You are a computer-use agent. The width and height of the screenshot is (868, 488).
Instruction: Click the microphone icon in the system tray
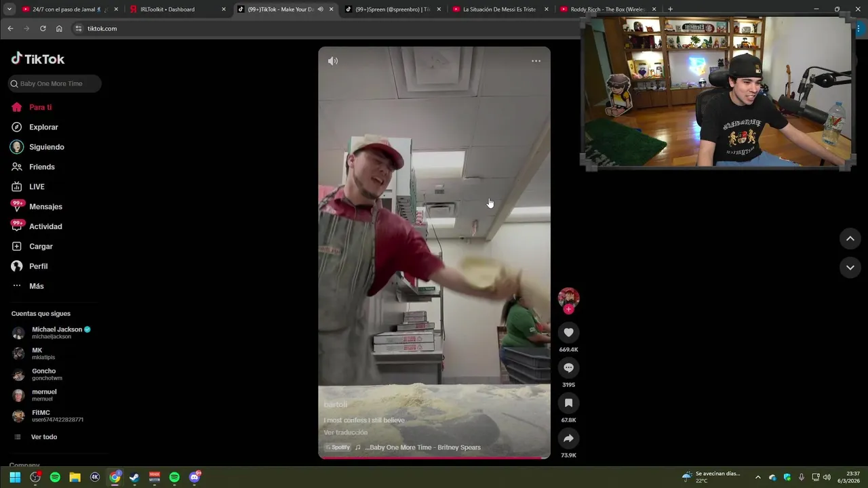pos(801,477)
